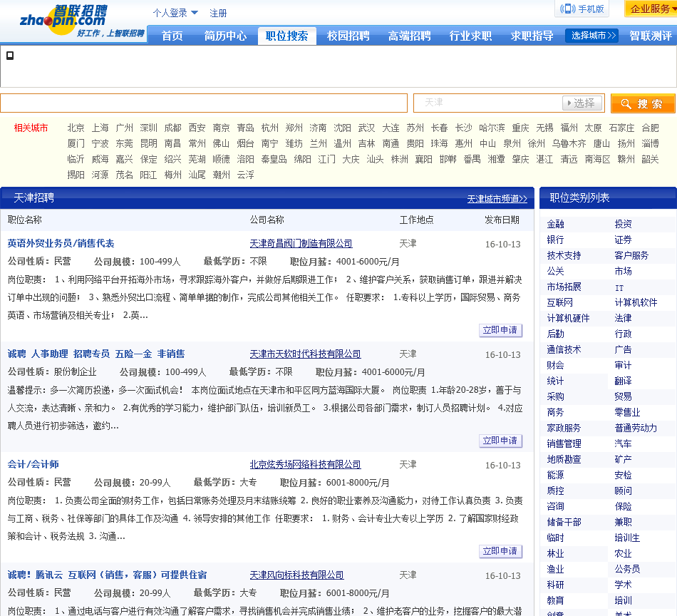Click the job keyword search field
Viewport: 677px width, 616px height.
204,103
